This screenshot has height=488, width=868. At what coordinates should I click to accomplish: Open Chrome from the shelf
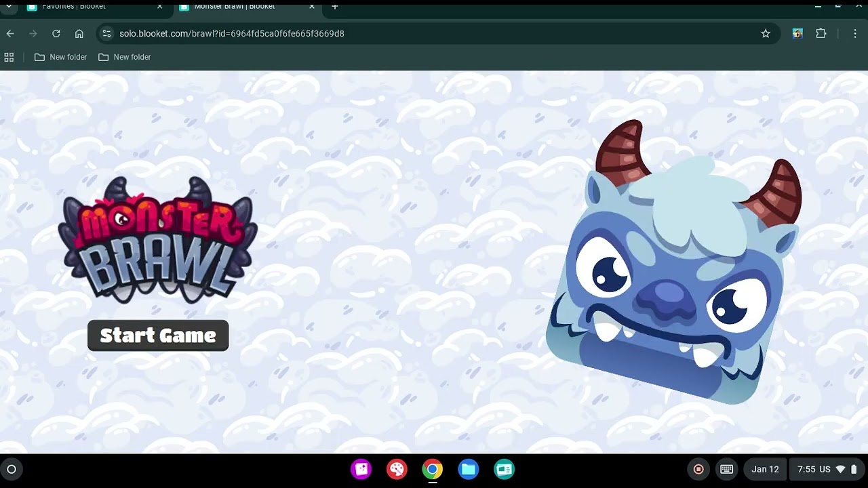pos(433,469)
